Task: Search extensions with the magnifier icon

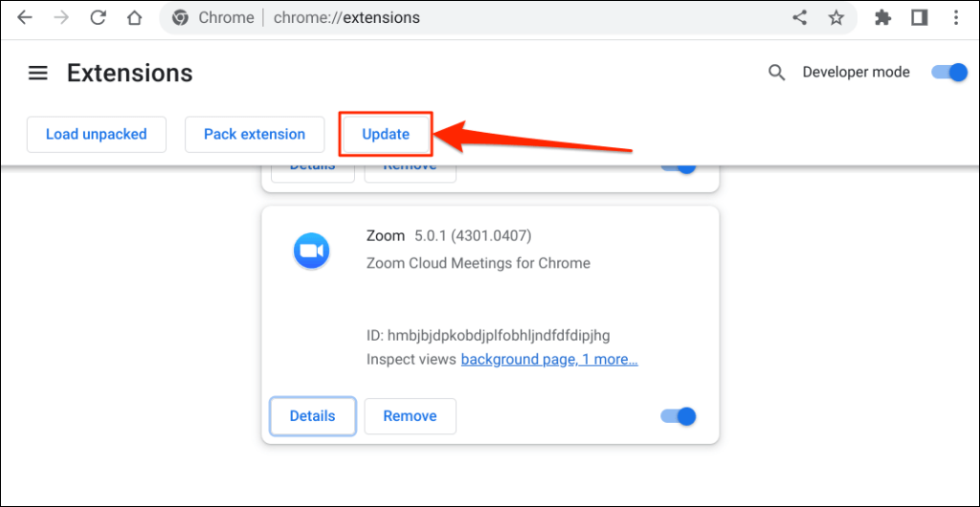Action: pyautogui.click(x=776, y=73)
